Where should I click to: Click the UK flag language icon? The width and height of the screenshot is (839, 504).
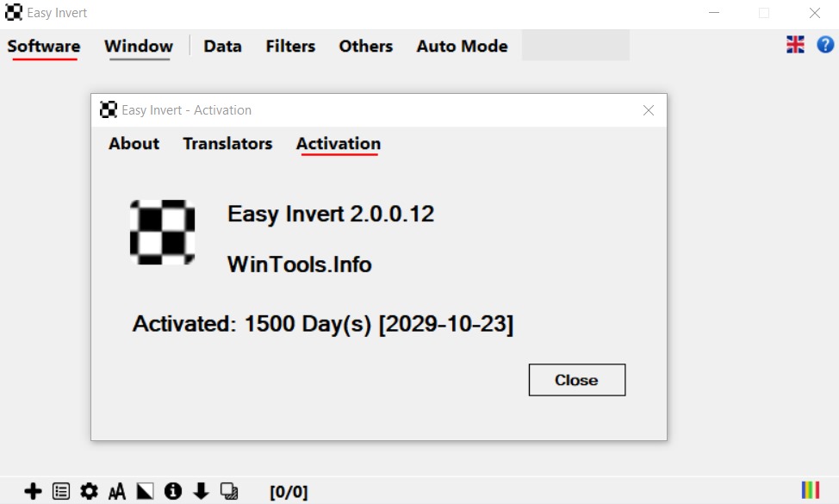tap(795, 45)
